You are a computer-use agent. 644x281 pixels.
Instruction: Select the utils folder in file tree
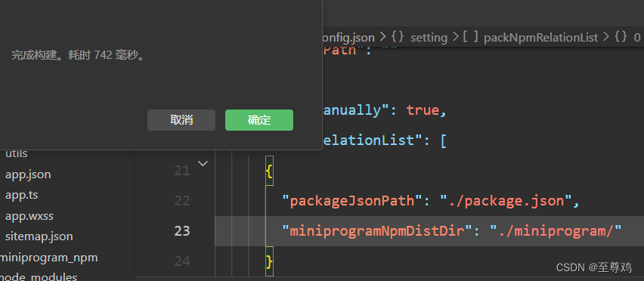pos(17,154)
